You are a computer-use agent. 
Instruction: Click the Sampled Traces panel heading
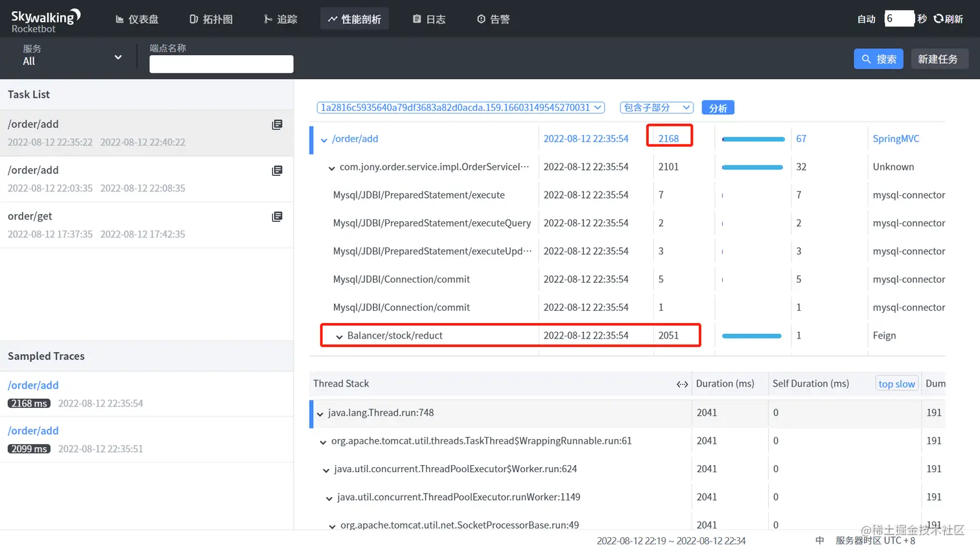click(x=46, y=356)
